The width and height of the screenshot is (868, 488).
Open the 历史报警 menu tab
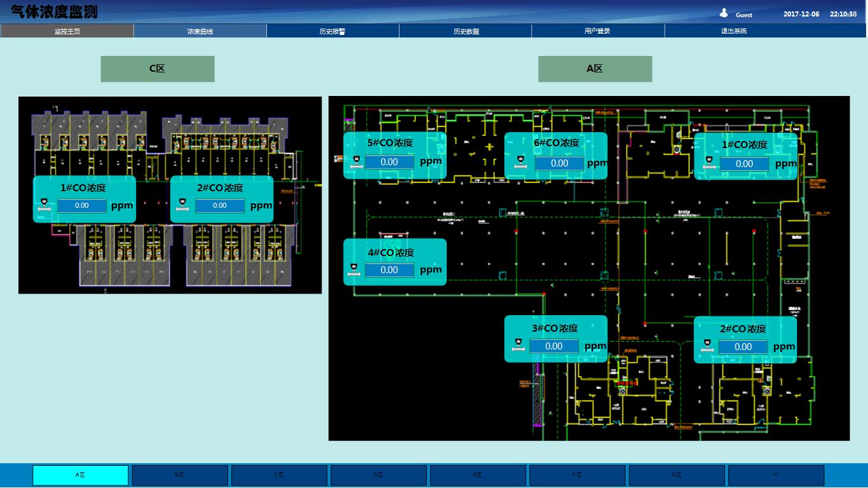[332, 31]
